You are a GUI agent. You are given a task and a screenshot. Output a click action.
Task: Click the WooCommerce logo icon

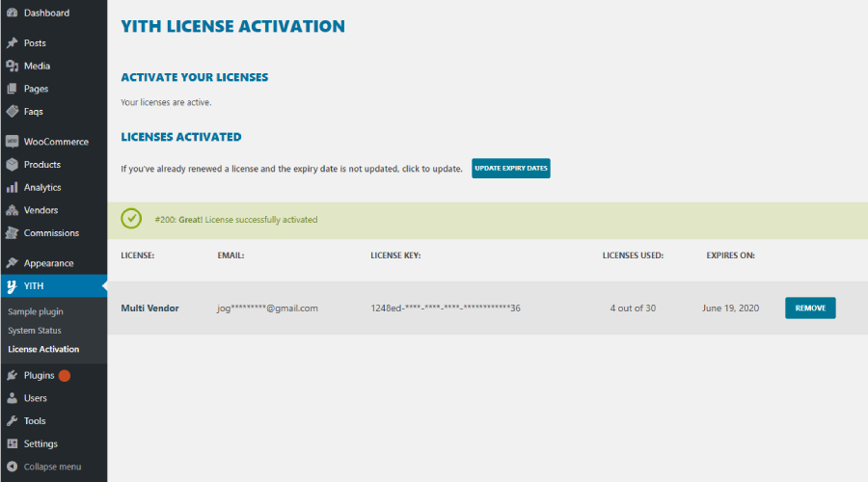click(x=12, y=142)
